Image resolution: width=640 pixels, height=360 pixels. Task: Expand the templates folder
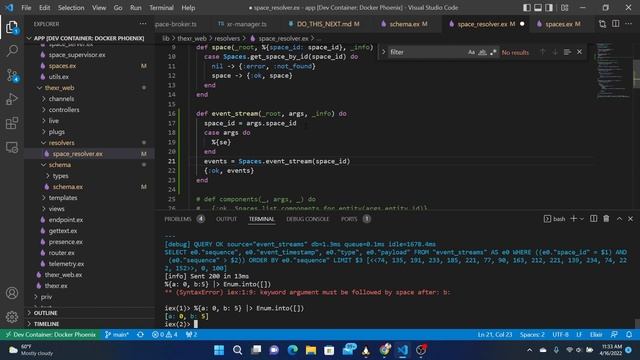click(x=63, y=198)
